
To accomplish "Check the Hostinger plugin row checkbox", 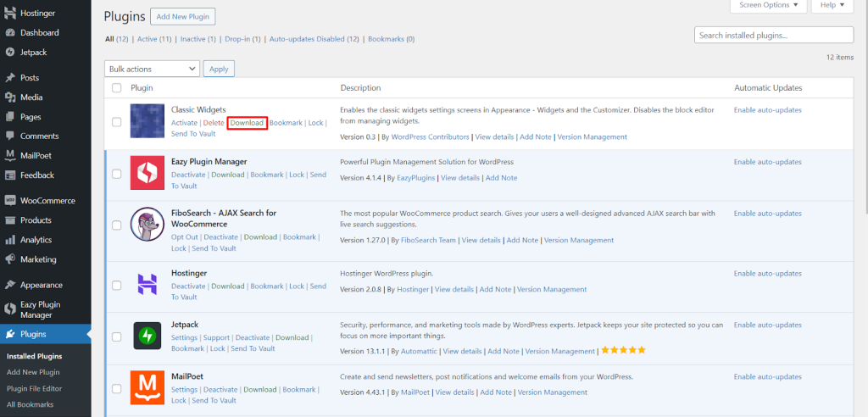I will tap(117, 285).
